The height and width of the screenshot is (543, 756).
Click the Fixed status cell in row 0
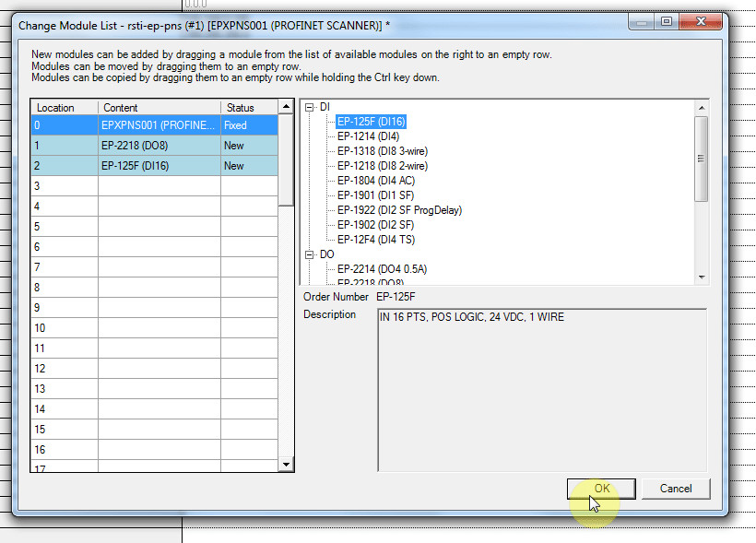pos(249,125)
